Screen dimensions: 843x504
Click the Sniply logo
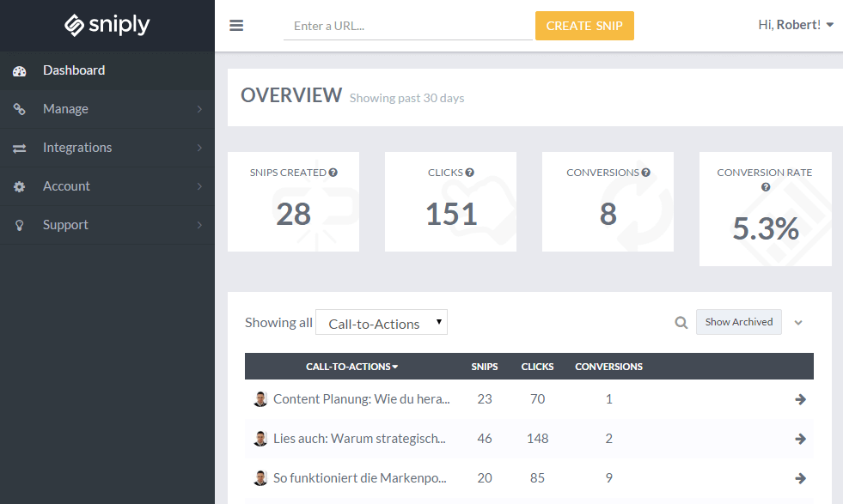pos(107,26)
